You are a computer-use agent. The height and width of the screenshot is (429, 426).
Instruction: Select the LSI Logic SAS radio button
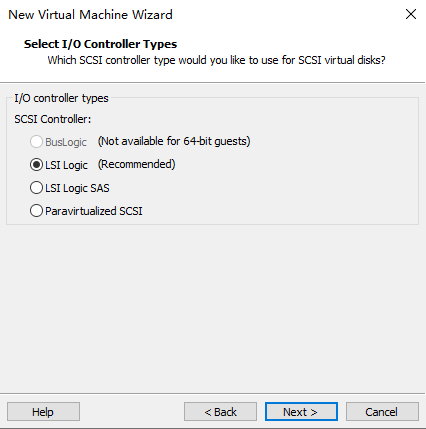click(x=36, y=188)
